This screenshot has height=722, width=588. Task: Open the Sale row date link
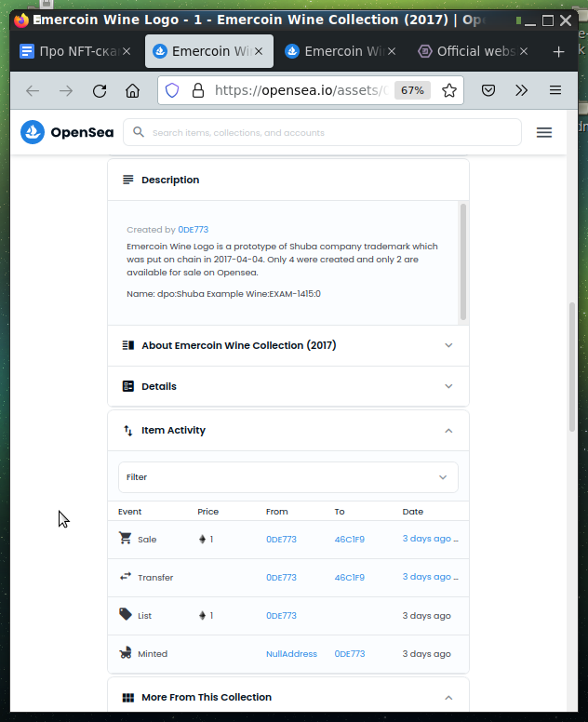click(430, 539)
